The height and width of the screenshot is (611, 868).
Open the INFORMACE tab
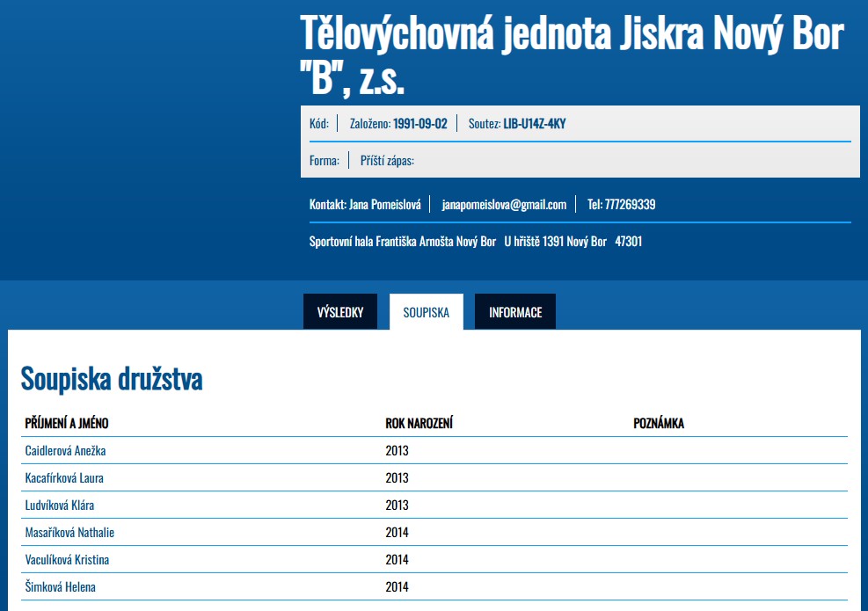click(515, 312)
